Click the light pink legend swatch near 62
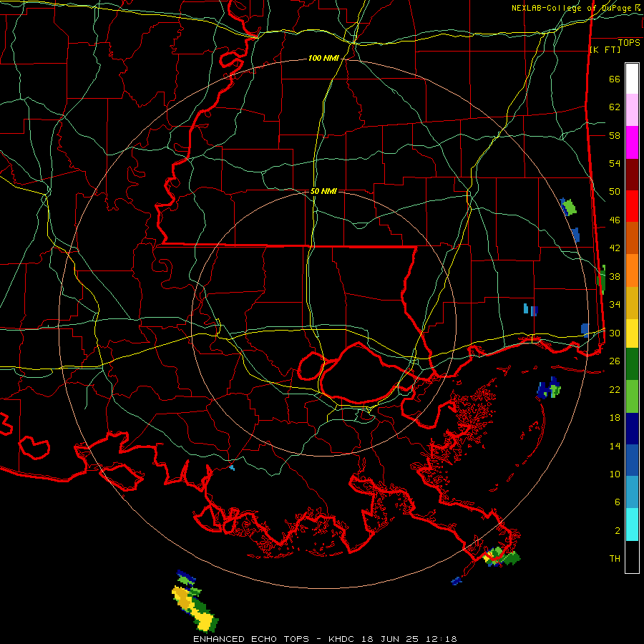The height and width of the screenshot is (644, 644). pos(632,109)
